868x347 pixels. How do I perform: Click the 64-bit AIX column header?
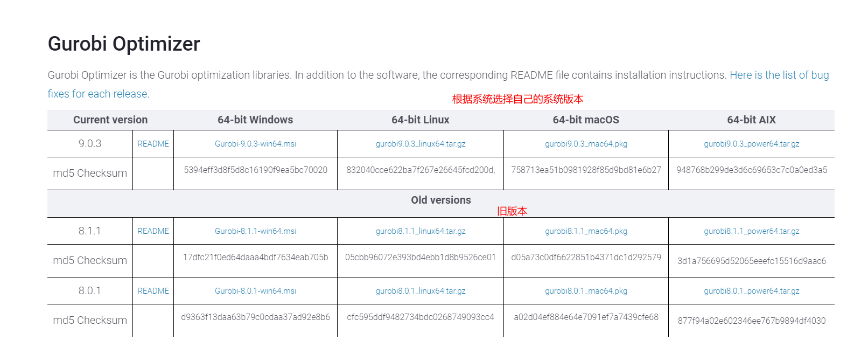point(752,120)
